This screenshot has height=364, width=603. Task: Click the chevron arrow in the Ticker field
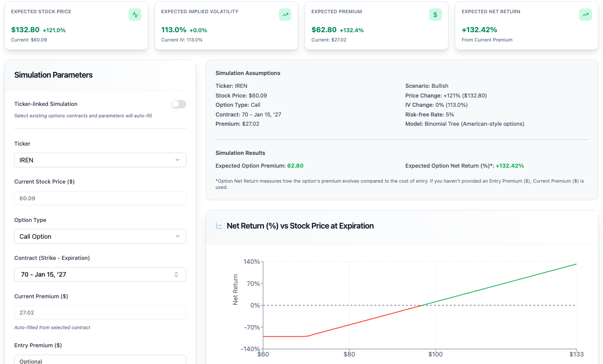(177, 160)
